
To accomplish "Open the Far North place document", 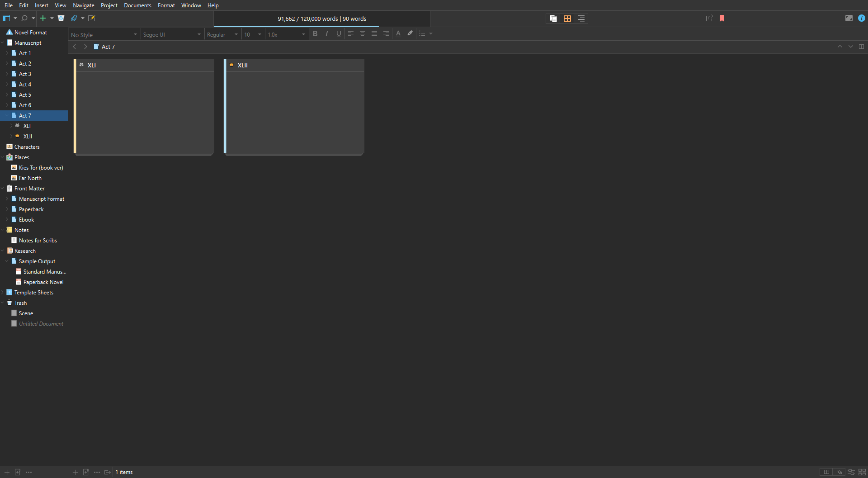I will pos(30,178).
